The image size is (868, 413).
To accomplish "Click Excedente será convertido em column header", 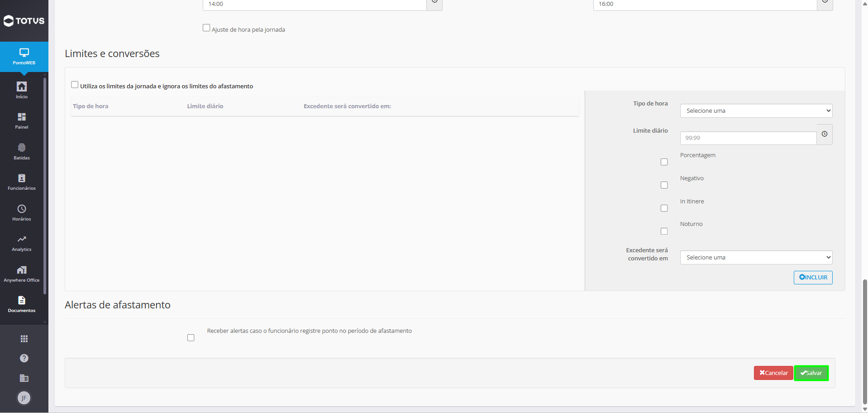I will 347,106.
